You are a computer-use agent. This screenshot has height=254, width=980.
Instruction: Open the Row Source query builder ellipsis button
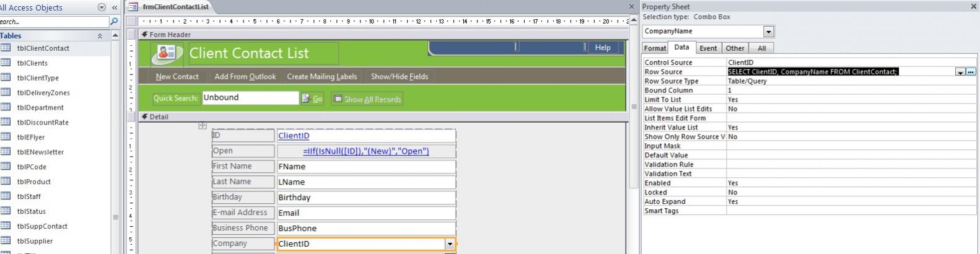[x=971, y=72]
